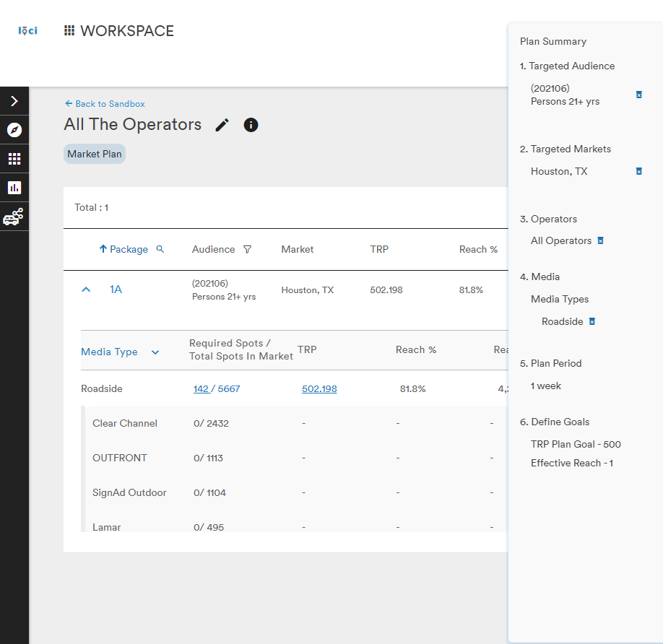The image size is (663, 644).
Task: Click the WORKSPACE title text
Action: (127, 31)
